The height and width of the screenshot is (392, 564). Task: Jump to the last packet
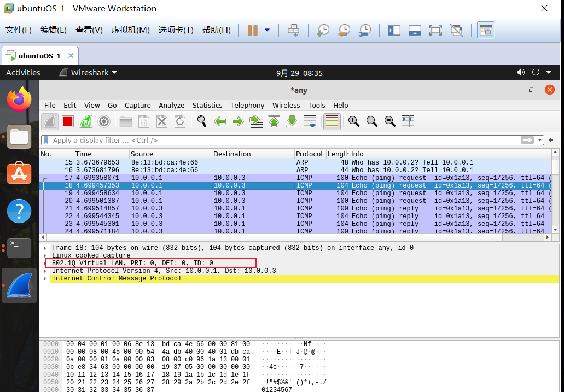coord(292,121)
